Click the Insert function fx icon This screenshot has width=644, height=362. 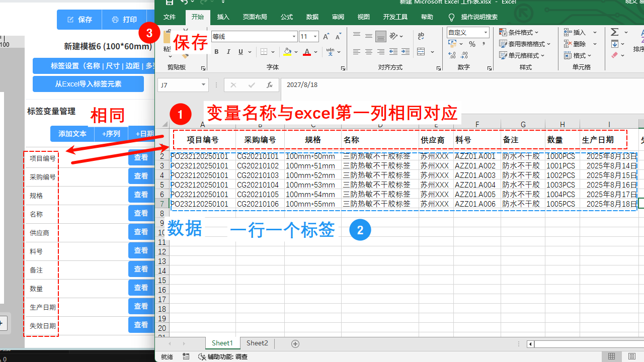click(270, 85)
